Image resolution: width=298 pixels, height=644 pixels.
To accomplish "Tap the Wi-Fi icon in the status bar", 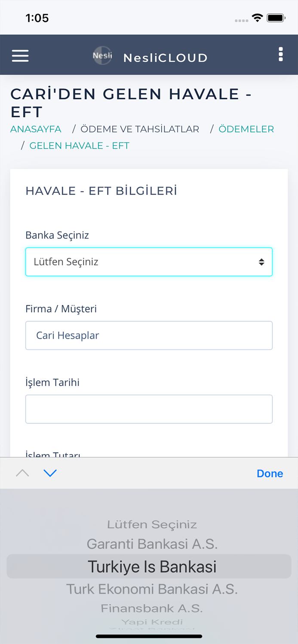I will coord(258,18).
